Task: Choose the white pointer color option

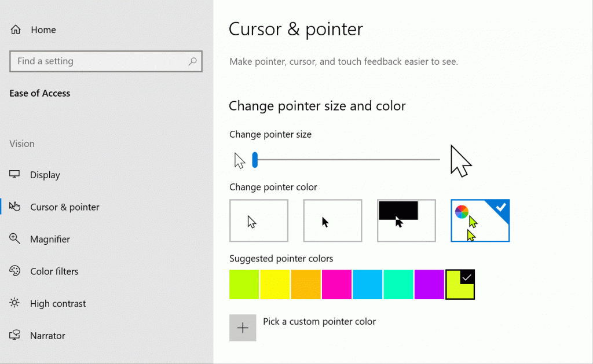Action: coord(259,220)
